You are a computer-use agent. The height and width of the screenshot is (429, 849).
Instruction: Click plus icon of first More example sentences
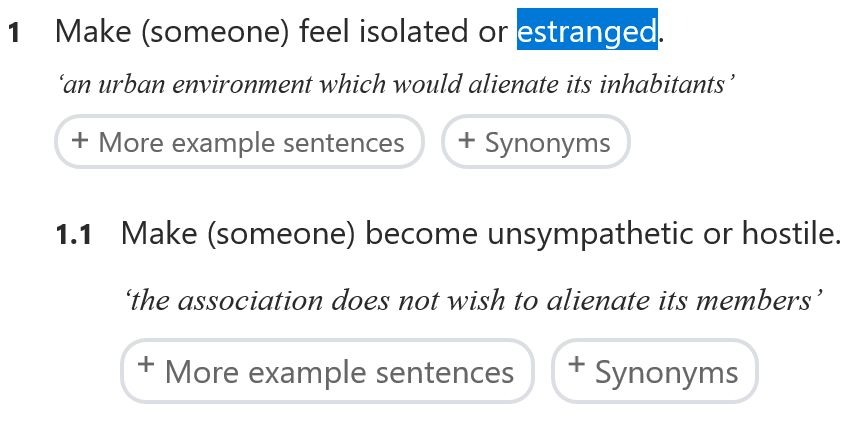coord(80,140)
